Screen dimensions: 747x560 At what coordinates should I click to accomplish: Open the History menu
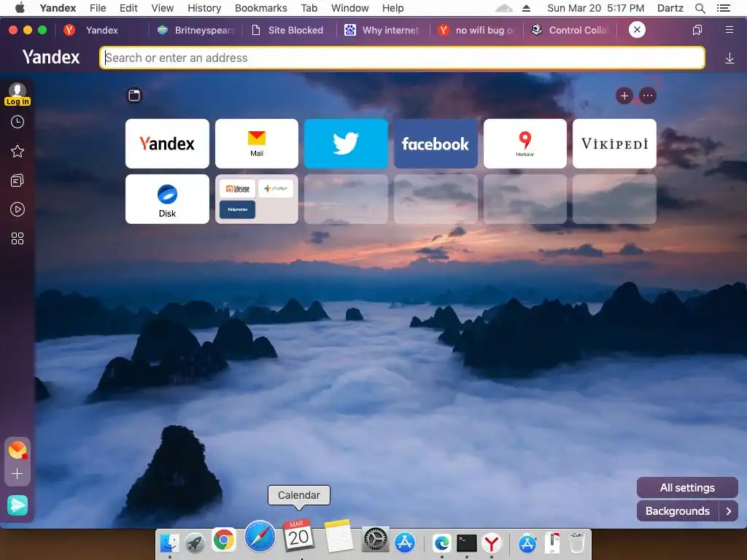coord(204,8)
